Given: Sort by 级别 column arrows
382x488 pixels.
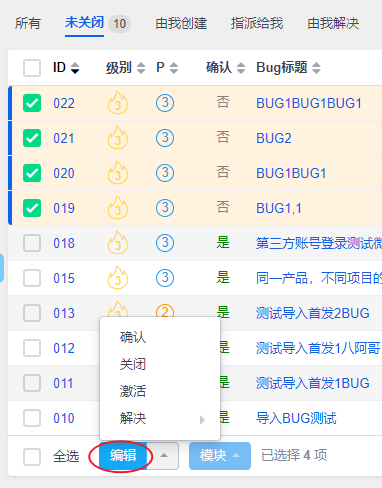Looking at the screenshot, I should pos(141,68).
